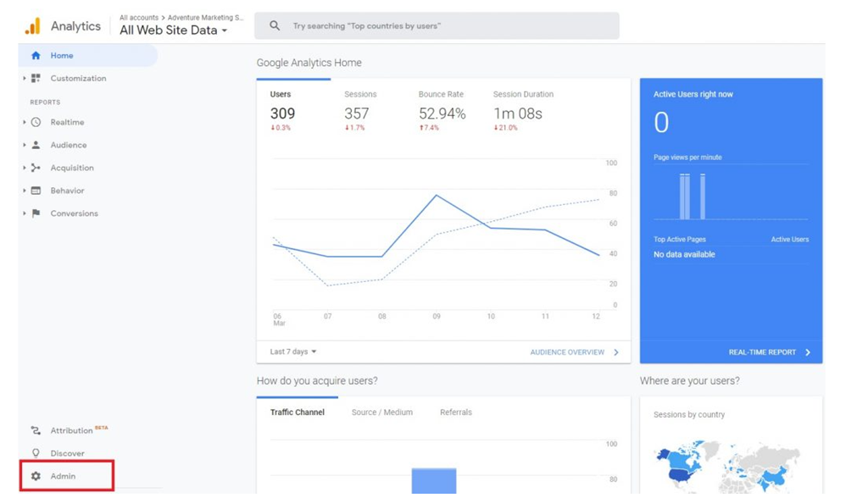Click the Customization dashboard icon

click(x=36, y=79)
